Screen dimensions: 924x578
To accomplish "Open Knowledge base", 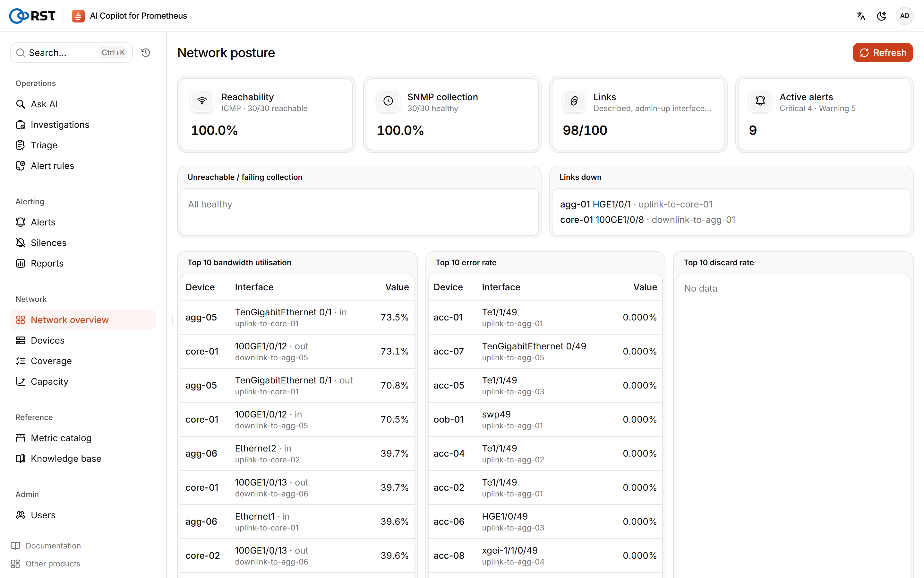I will point(83,458).
